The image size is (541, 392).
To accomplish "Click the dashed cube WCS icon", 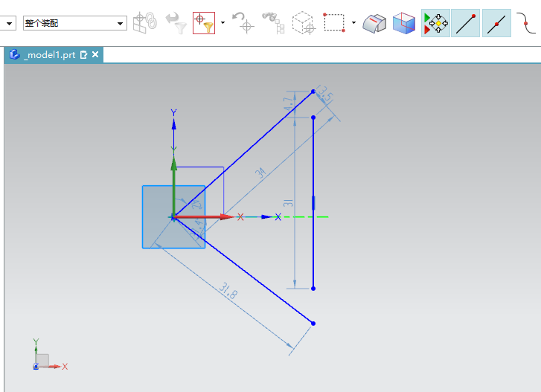I will click(x=304, y=23).
